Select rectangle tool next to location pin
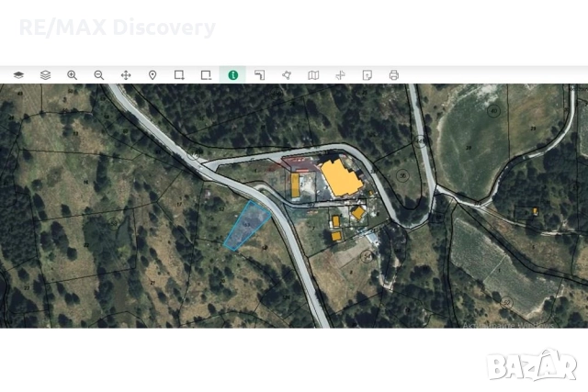 (179, 74)
